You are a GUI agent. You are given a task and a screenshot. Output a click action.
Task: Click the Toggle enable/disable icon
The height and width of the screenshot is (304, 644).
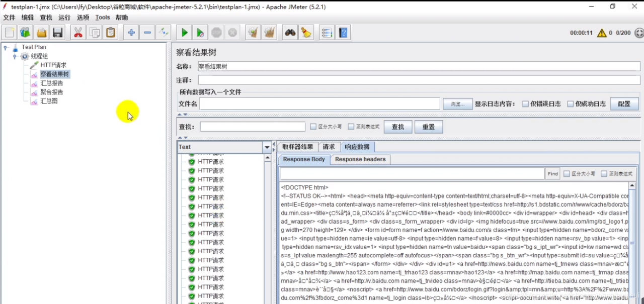[164, 33]
